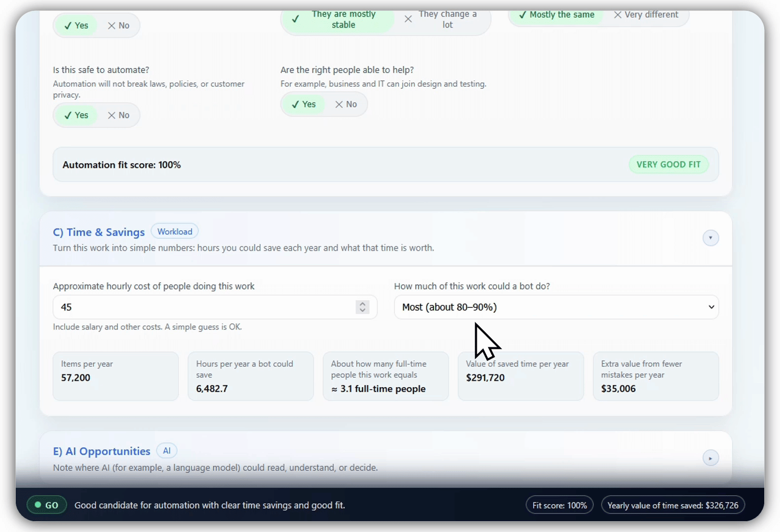Expand the AI Opportunities section arrow
Image resolution: width=780 pixels, height=532 pixels.
click(x=710, y=458)
